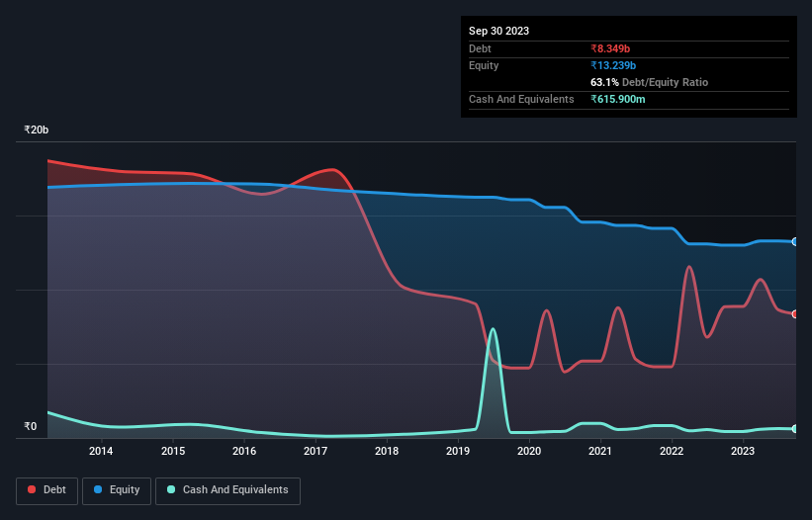Click the 2021 x-axis label
812x520 pixels.
[x=600, y=451]
